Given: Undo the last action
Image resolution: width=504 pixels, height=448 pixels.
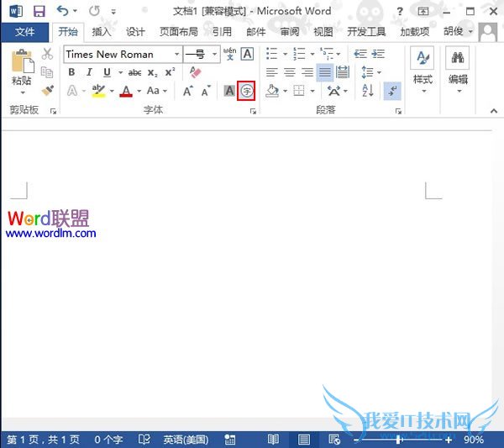Looking at the screenshot, I should pyautogui.click(x=63, y=11).
